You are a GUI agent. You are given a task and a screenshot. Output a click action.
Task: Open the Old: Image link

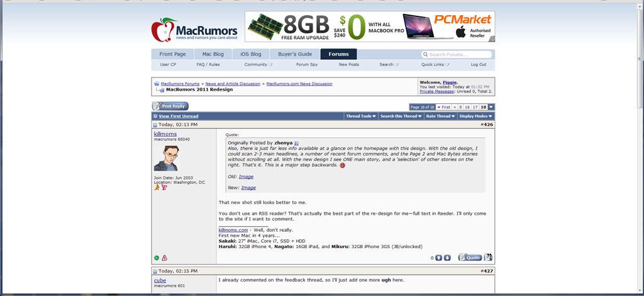tap(246, 176)
